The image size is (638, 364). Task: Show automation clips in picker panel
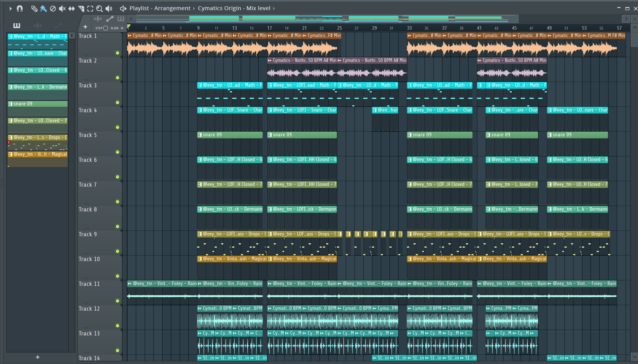[x=58, y=25]
